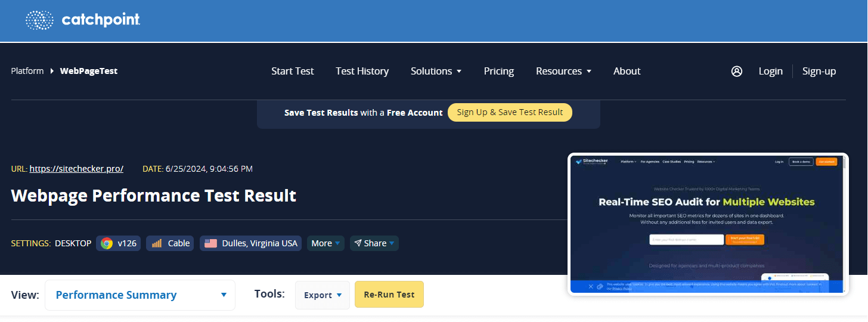Screen dimensions: 868x322
Task: Click the Platform breadcrumb arrow
Action: click(x=52, y=71)
